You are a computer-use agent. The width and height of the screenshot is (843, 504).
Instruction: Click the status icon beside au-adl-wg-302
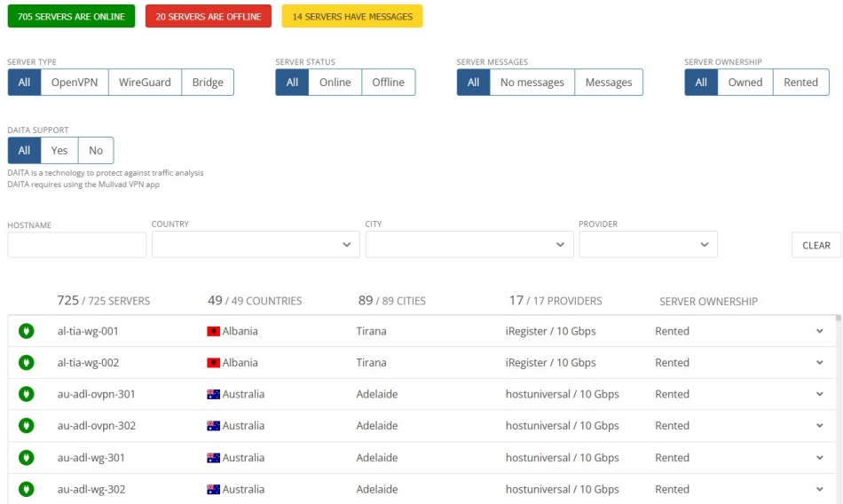27,489
